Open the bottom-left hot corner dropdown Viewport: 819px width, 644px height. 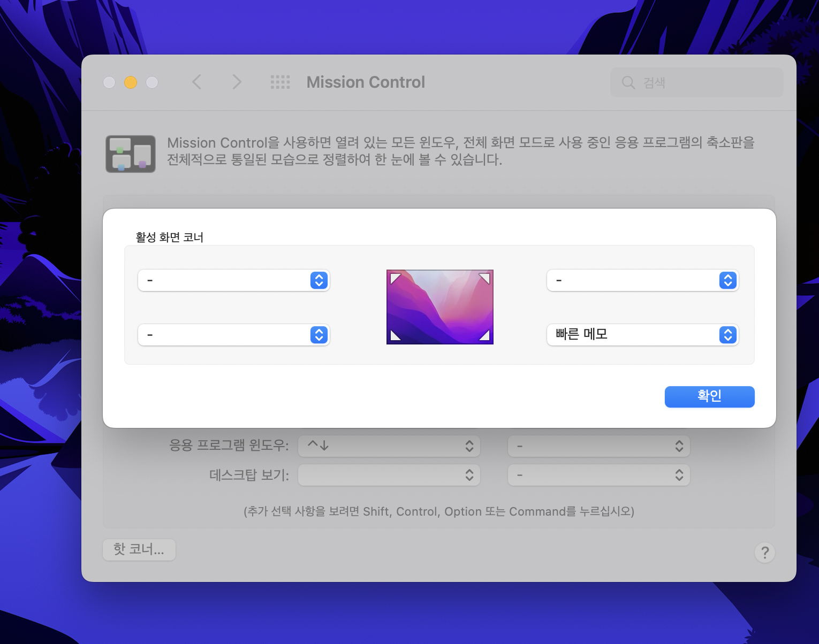pos(233,335)
